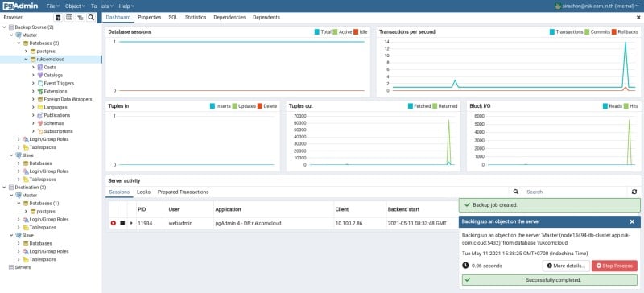The image size is (644, 293).
Task: Open the Dependencies tab
Action: pyautogui.click(x=229, y=17)
